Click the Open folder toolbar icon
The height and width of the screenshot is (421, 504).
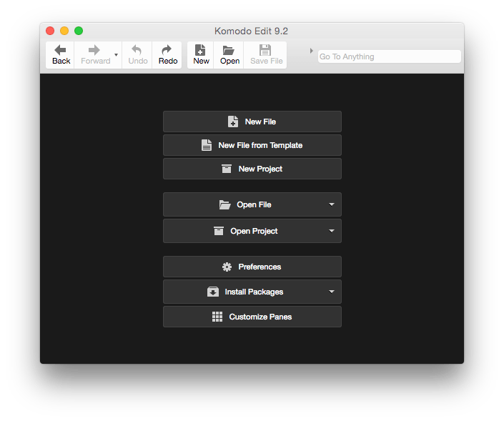click(x=229, y=51)
